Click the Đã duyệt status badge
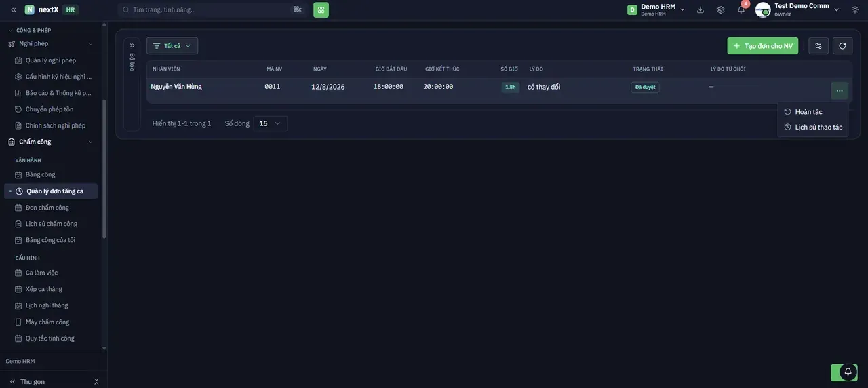The height and width of the screenshot is (388, 868). [x=645, y=88]
